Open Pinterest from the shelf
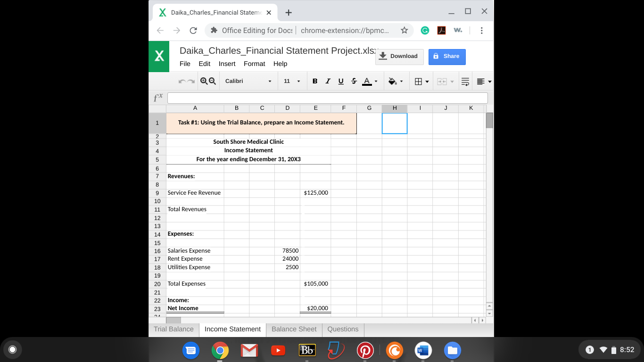644x362 pixels. pyautogui.click(x=365, y=350)
